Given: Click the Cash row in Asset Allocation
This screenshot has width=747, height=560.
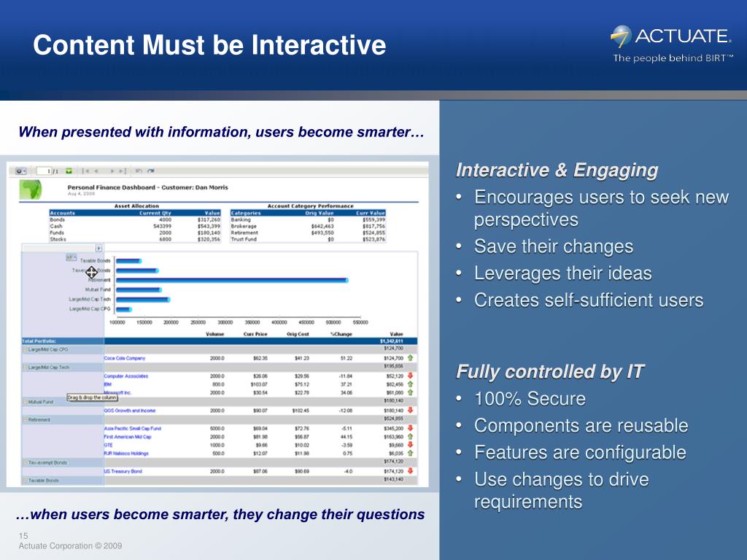Looking at the screenshot, I should [x=135, y=226].
